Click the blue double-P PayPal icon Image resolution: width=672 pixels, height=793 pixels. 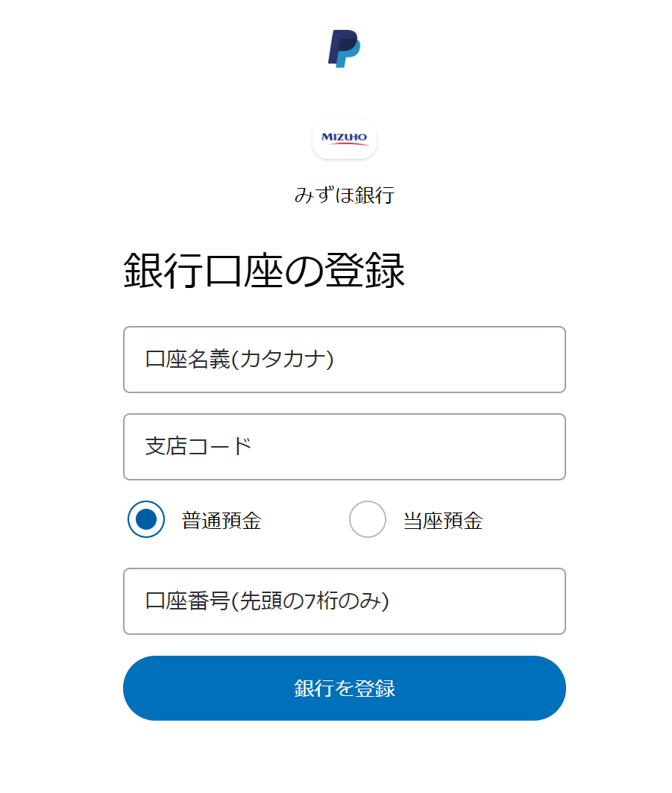(x=344, y=48)
